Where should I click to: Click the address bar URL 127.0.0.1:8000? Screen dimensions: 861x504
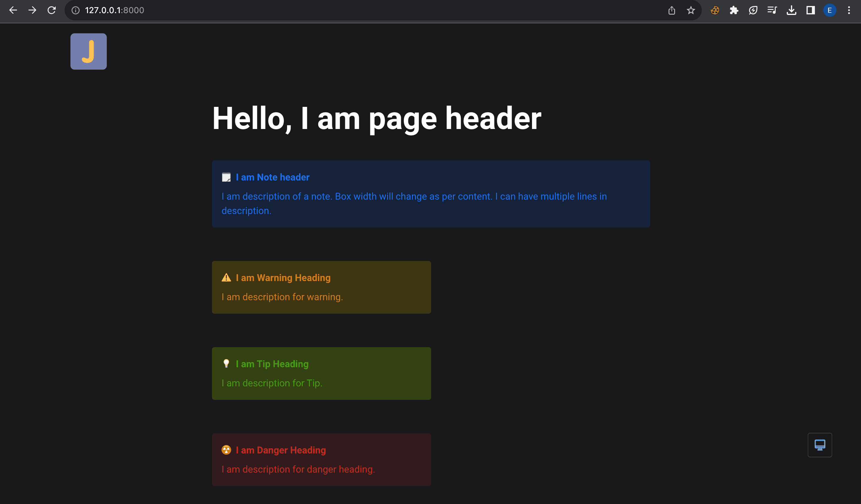[114, 10]
